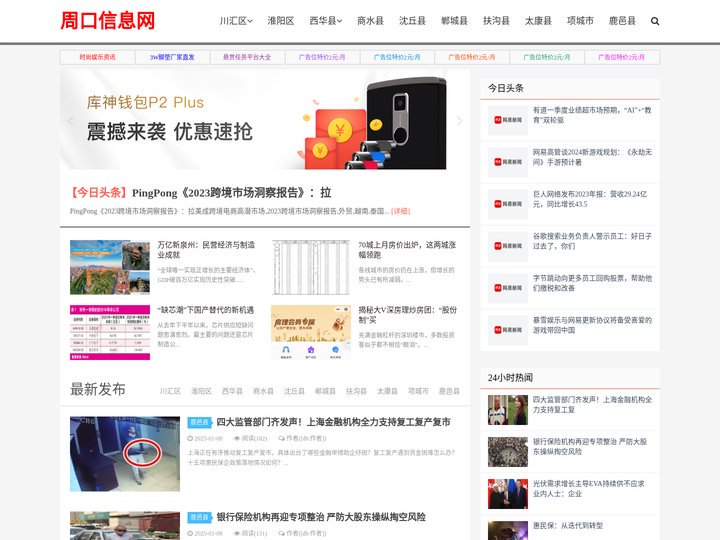Open the surveillance photo thumbnail of 四大监管部门 article
The width and height of the screenshot is (720, 540).
click(125, 454)
